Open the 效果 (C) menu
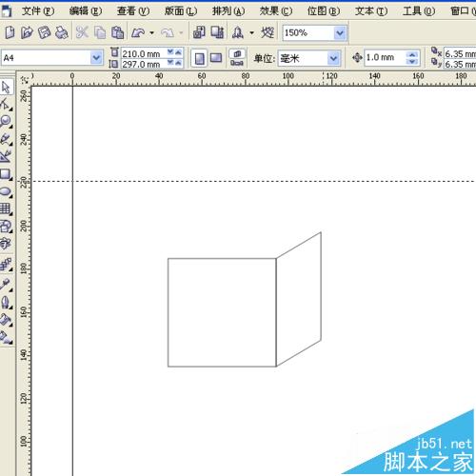This screenshot has height=476, width=476. [x=276, y=11]
